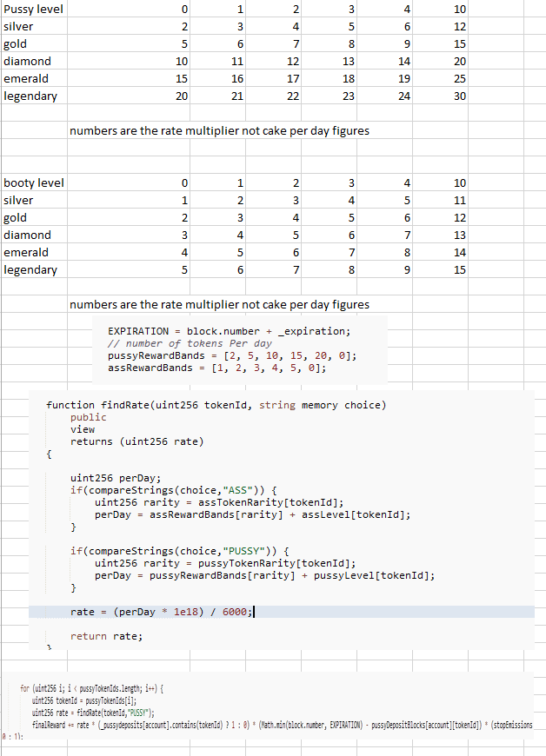Screen dimensions: 546x756
Task: Select value 20 in the top legendary row
Action: point(129,96)
